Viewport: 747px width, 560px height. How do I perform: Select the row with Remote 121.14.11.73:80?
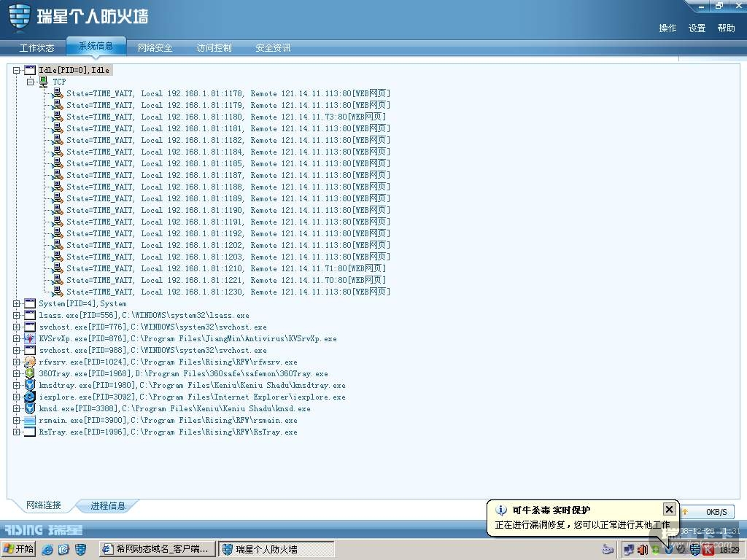[226, 117]
